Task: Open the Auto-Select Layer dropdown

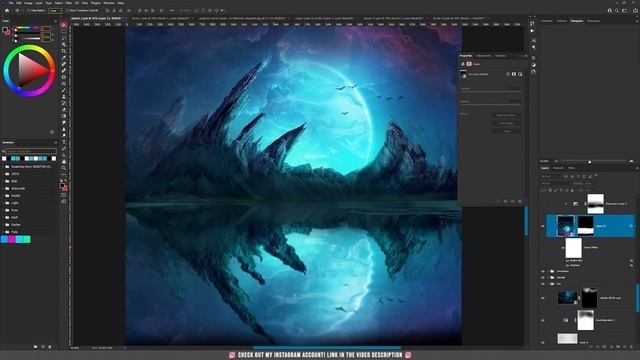Action: pyautogui.click(x=55, y=11)
